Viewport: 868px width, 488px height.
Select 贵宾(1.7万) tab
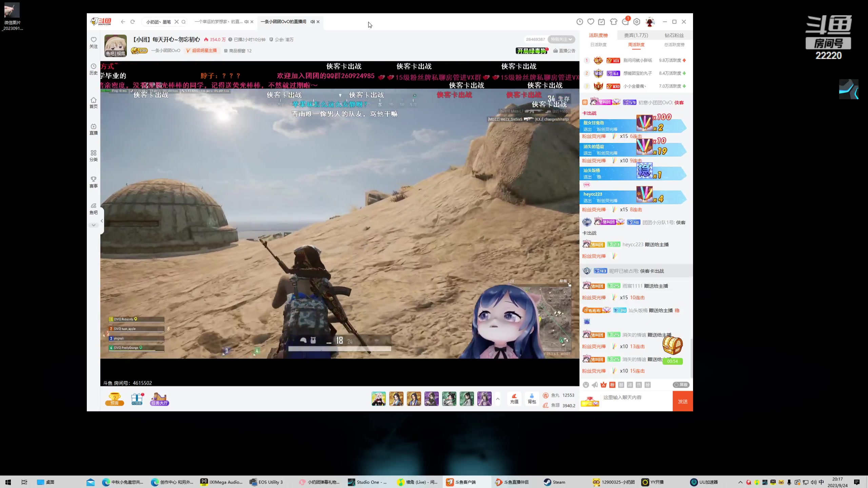tap(636, 35)
